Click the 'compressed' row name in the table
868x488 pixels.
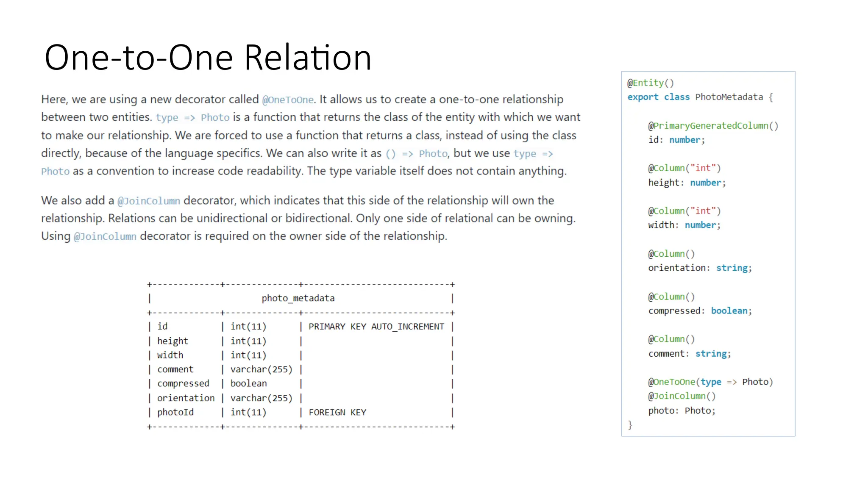(183, 383)
